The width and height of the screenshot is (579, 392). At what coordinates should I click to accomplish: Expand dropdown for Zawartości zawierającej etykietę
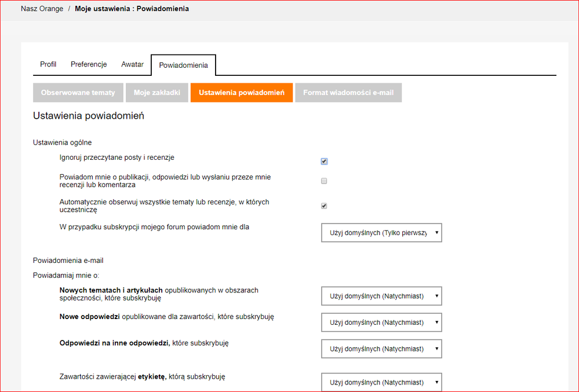pos(381,382)
